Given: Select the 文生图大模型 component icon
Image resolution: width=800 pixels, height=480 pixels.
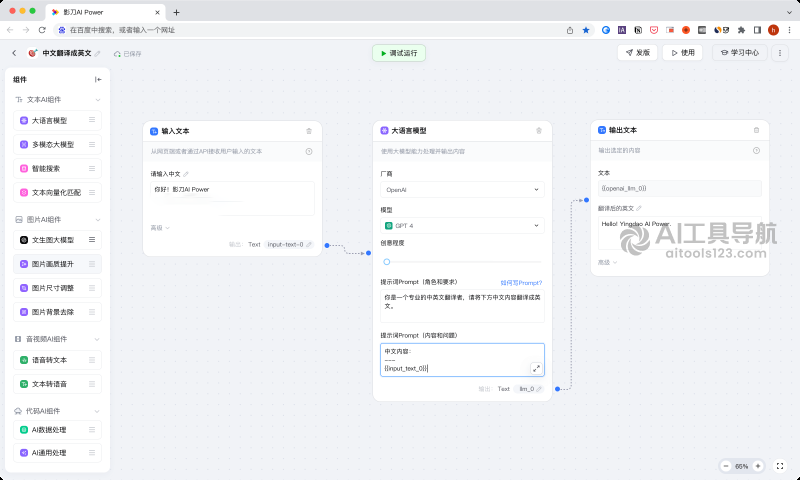Looking at the screenshot, I should 23,240.
